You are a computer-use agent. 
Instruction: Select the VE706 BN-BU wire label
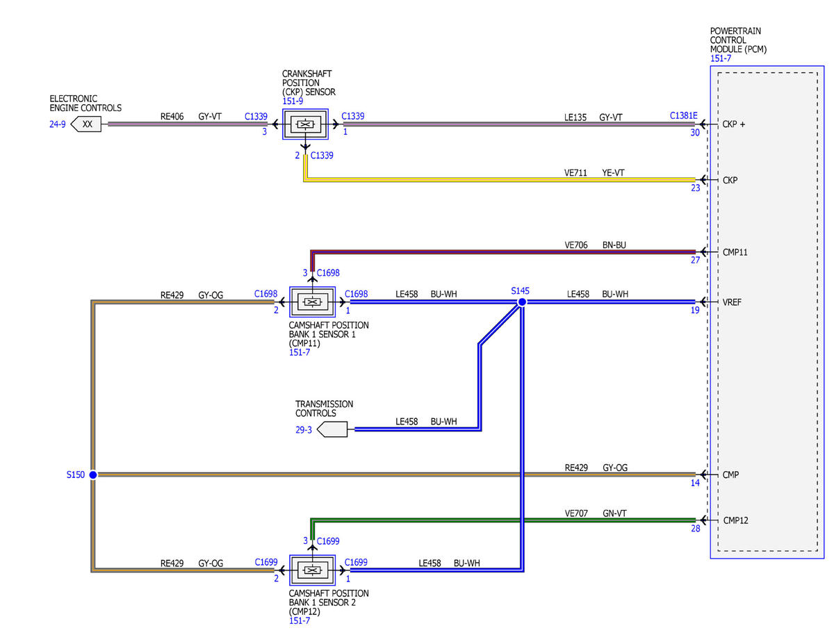click(596, 245)
